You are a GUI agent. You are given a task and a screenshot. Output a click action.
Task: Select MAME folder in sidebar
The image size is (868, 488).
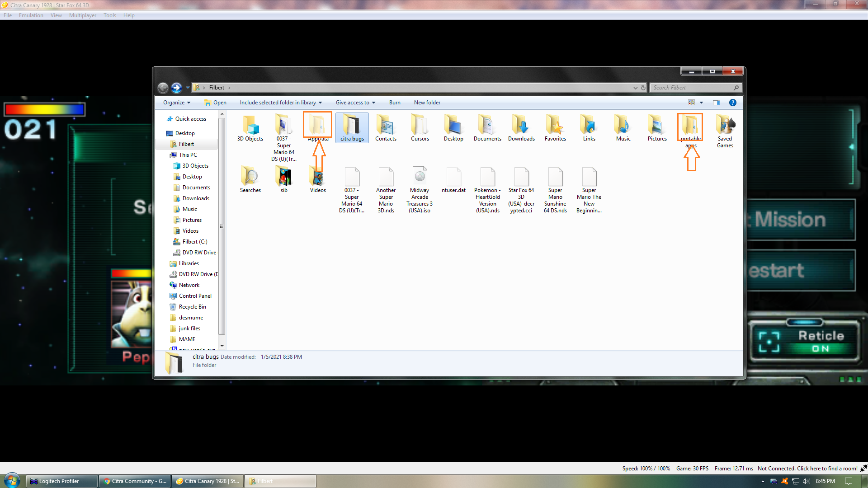(183, 339)
